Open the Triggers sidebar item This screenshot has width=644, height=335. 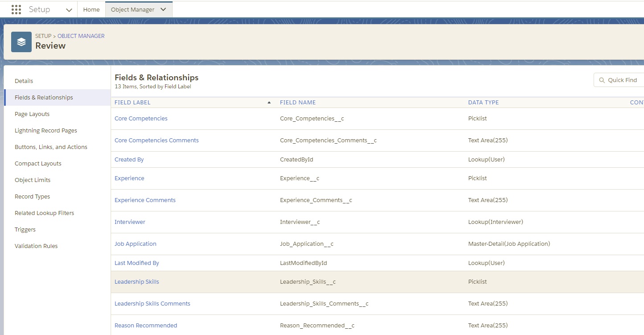(x=25, y=230)
